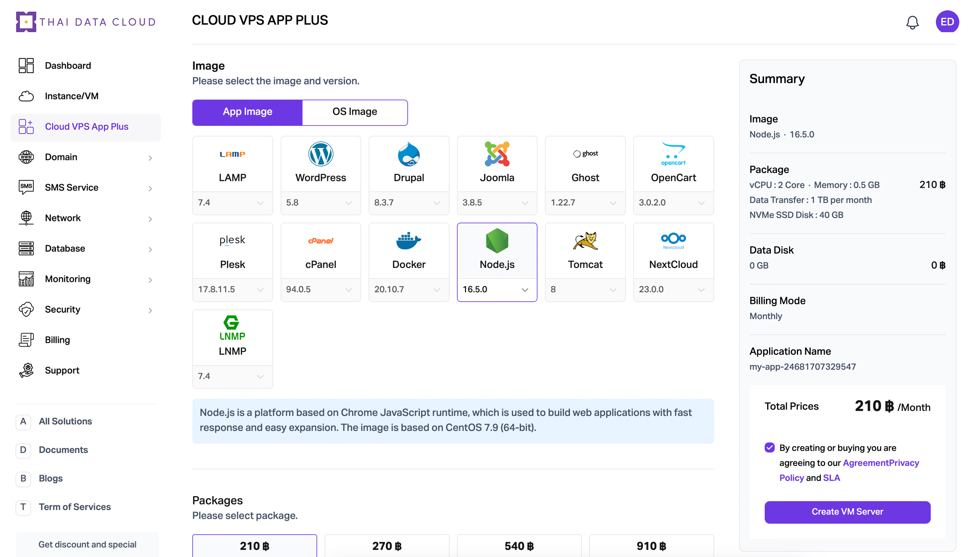Open Term of Services in the sidebar
This screenshot has width=980, height=557.
64,507
